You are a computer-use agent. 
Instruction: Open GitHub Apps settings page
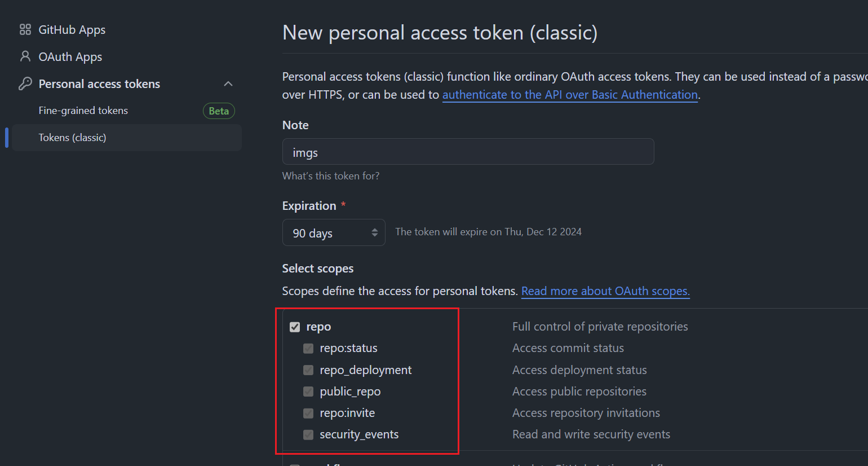pos(72,30)
